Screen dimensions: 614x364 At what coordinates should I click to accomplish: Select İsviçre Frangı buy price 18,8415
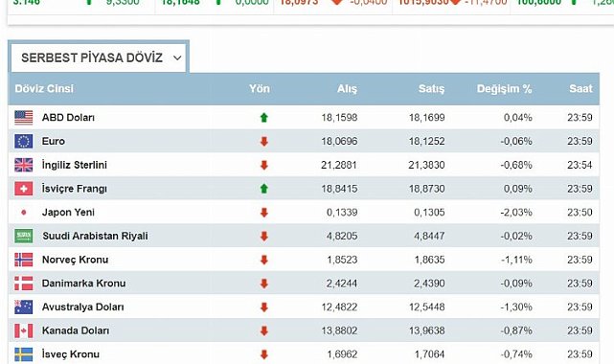point(339,189)
